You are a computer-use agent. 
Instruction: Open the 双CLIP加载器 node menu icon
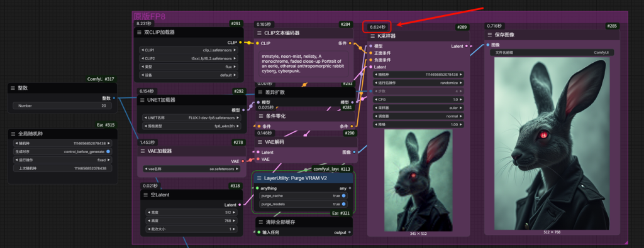coord(139,33)
